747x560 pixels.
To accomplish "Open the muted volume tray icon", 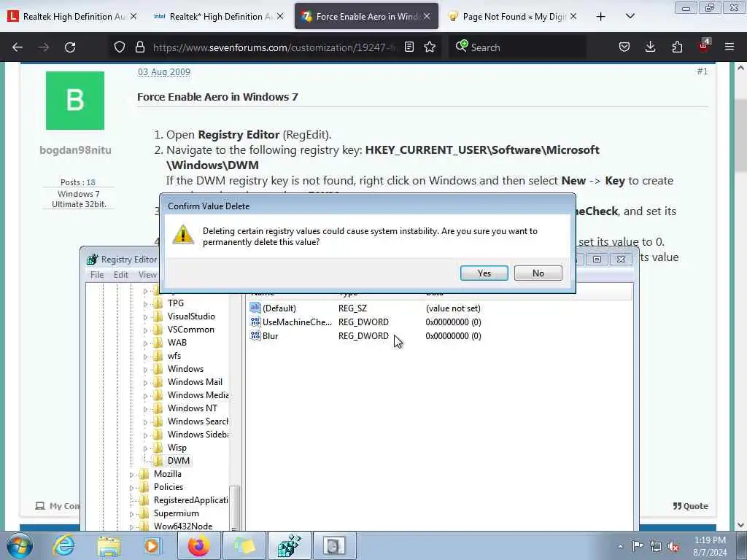I will point(673,546).
